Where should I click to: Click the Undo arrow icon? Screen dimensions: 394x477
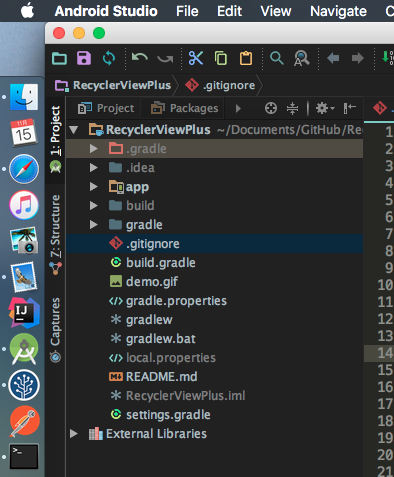[140, 58]
